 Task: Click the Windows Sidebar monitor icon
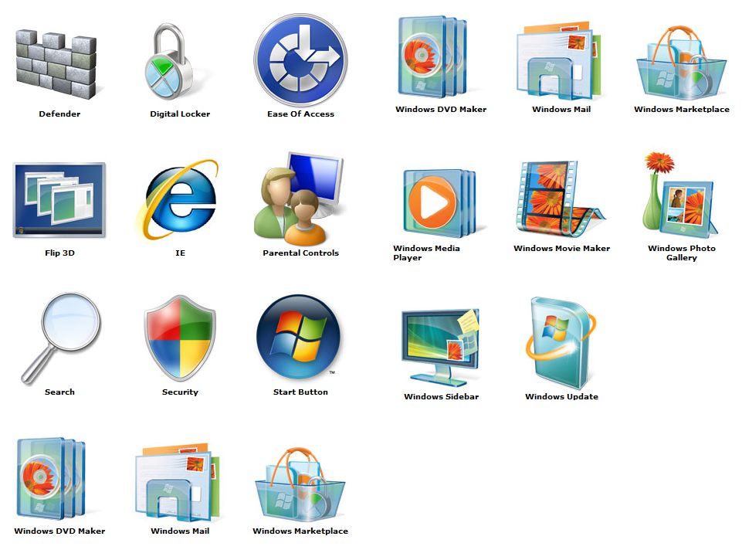[441, 348]
